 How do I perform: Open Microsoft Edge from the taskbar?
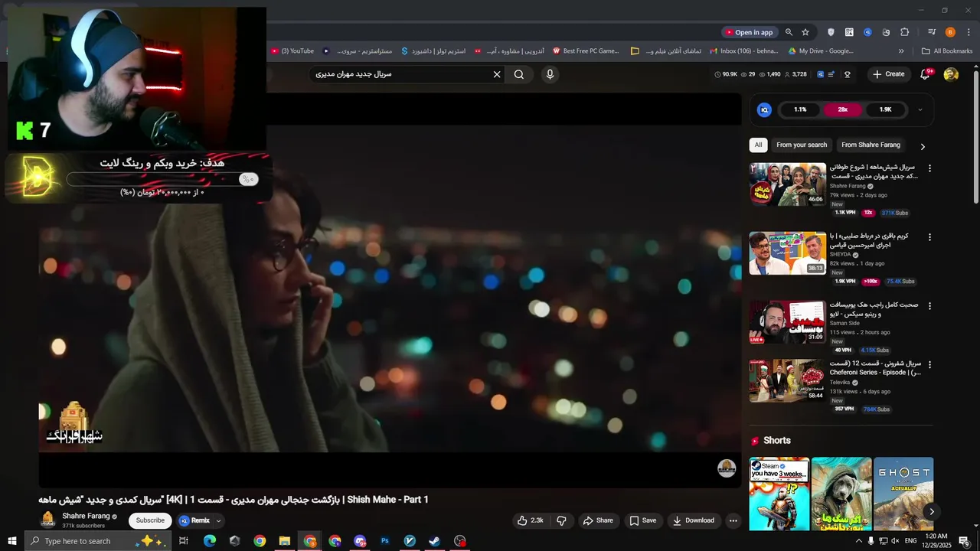pyautogui.click(x=210, y=541)
